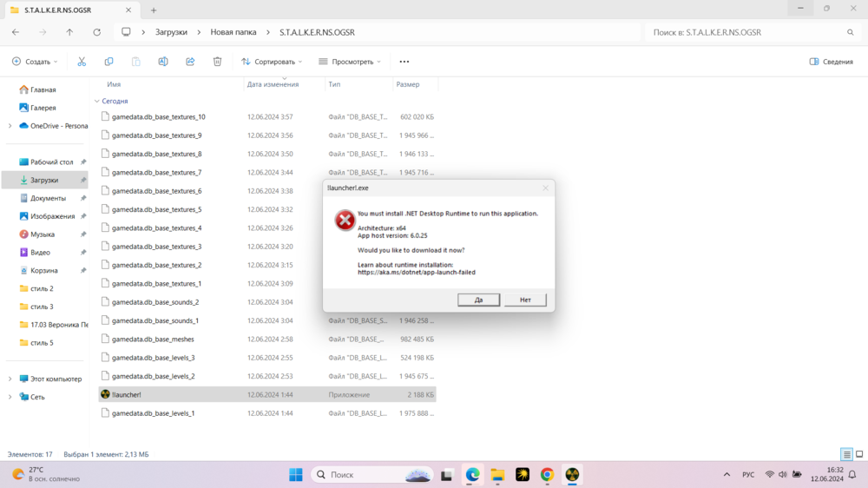Screen dimensions: 868x488
Task: Collapse the Сегодня file group
Action: coord(95,101)
